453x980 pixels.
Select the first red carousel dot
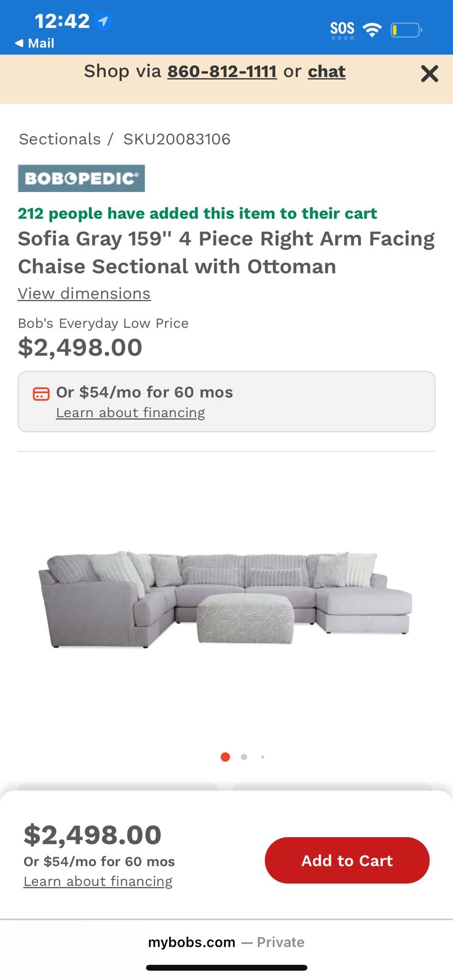(x=225, y=757)
